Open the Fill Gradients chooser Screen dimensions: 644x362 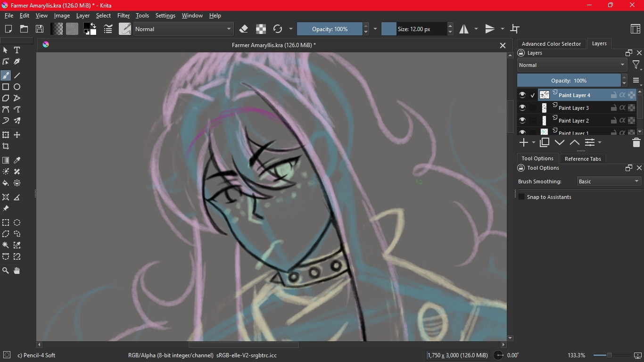point(57,29)
